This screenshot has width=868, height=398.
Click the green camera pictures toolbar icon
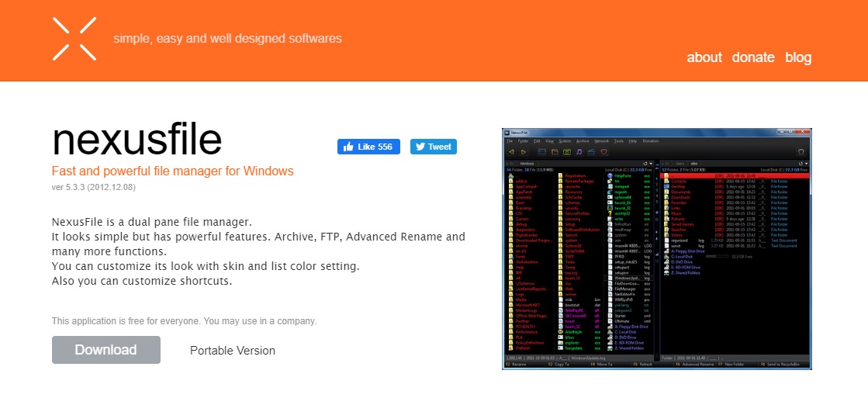(566, 152)
